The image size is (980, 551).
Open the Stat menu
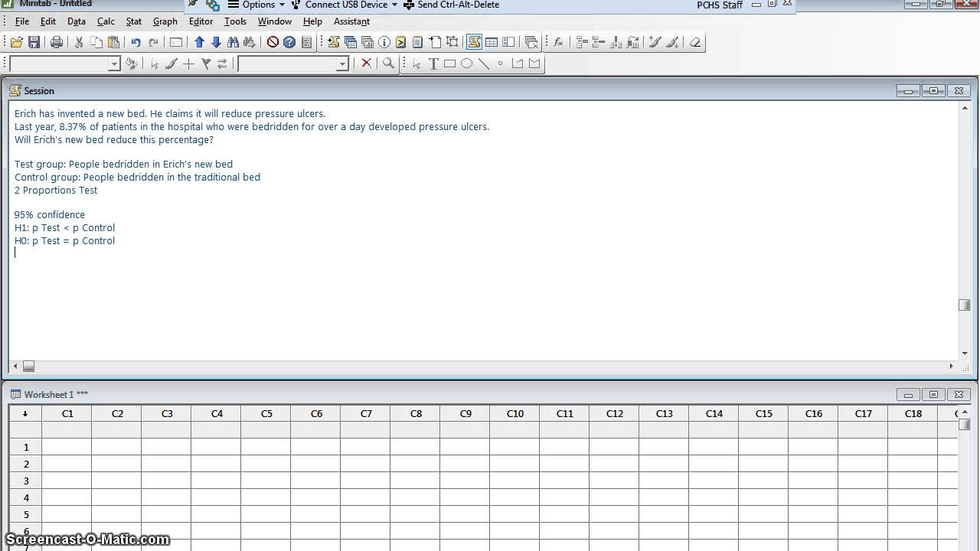click(x=134, y=21)
